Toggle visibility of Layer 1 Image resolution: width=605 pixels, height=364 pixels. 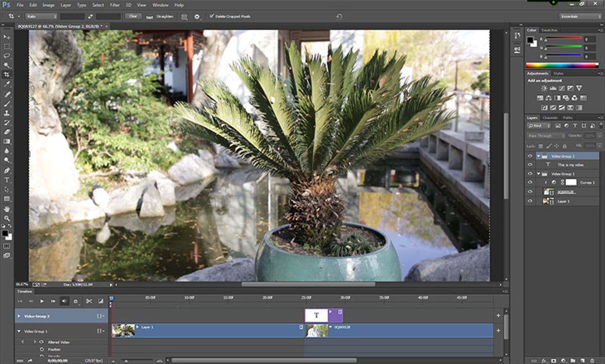(x=530, y=201)
